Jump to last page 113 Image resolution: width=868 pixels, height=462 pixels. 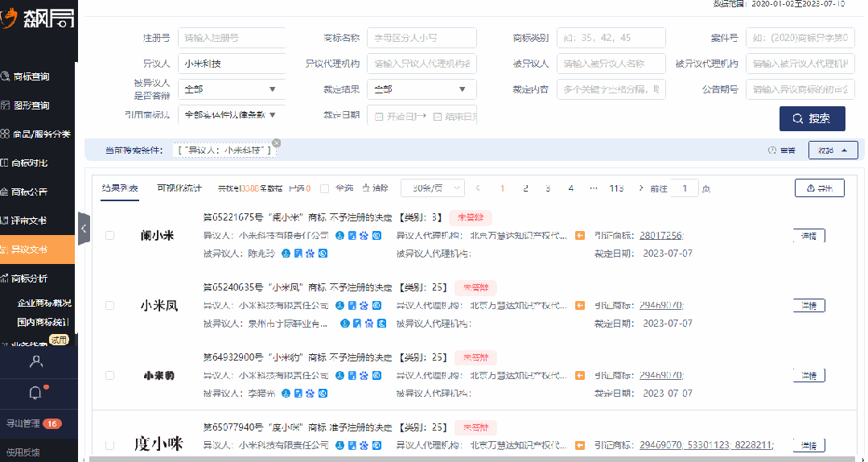coord(616,188)
